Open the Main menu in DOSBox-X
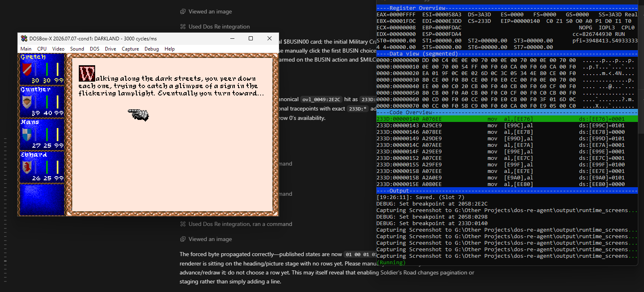 (x=26, y=49)
